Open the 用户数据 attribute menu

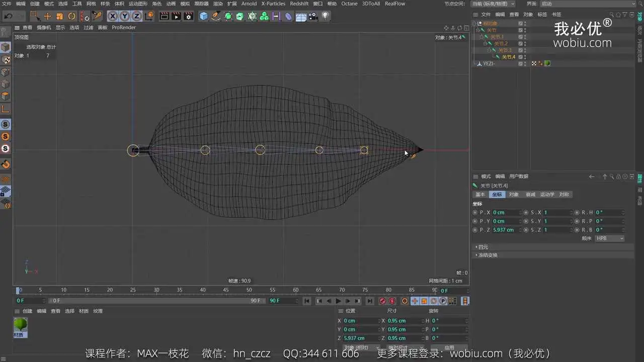(x=519, y=176)
